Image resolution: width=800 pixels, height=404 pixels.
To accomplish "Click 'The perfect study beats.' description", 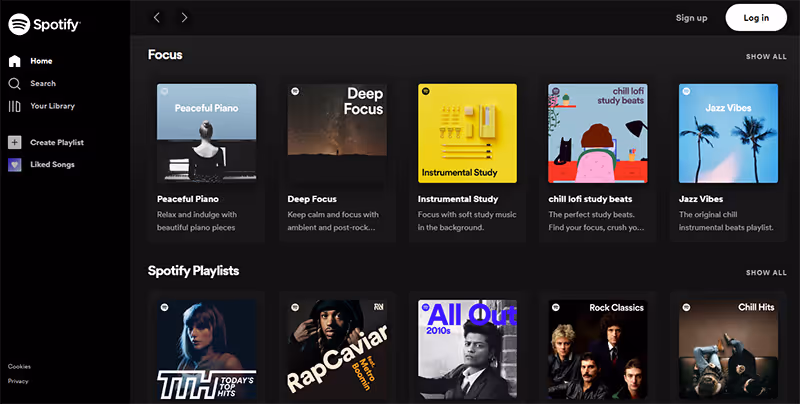I will [591, 215].
